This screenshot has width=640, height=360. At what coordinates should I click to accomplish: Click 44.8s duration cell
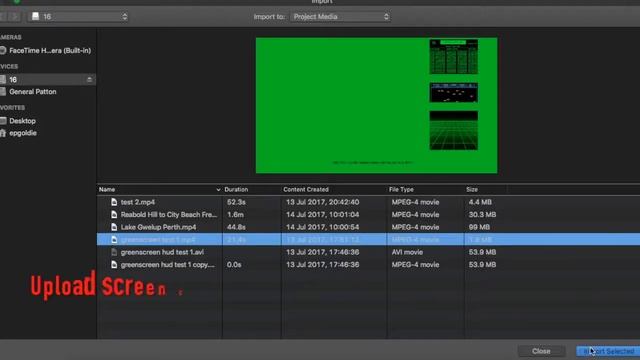click(236, 227)
